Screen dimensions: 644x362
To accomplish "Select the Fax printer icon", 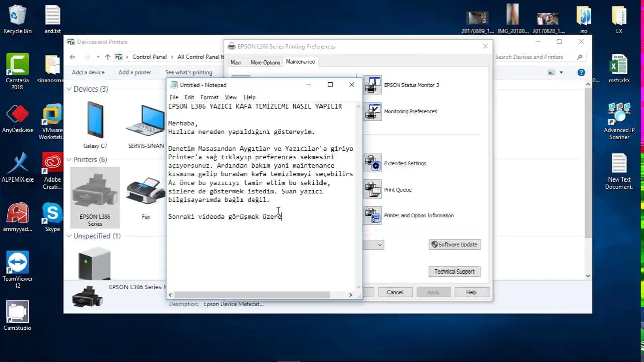I will (x=145, y=197).
